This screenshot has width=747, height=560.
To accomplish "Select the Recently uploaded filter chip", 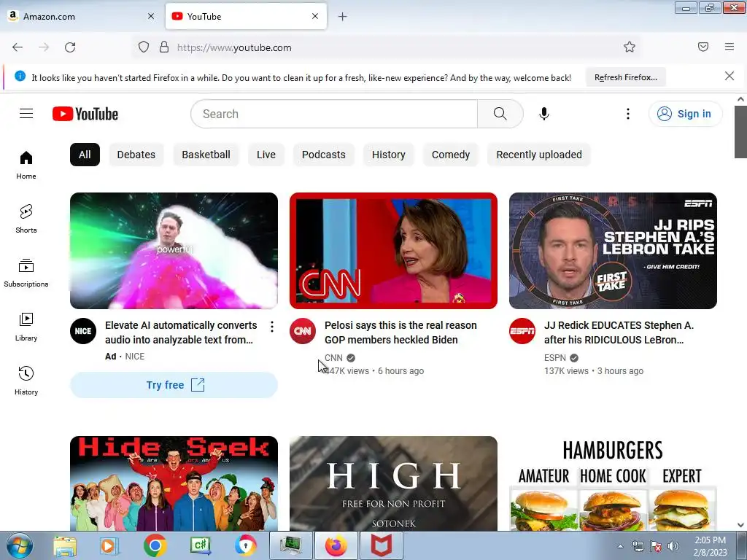I will 539,155.
